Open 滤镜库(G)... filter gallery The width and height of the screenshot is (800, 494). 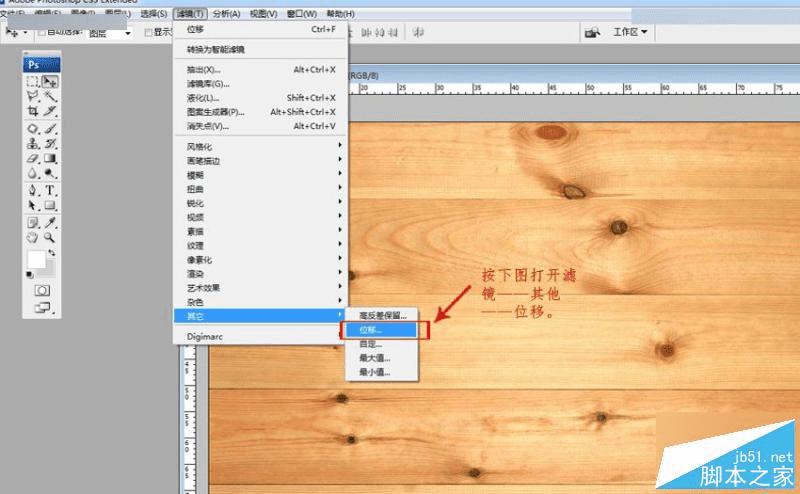208,84
